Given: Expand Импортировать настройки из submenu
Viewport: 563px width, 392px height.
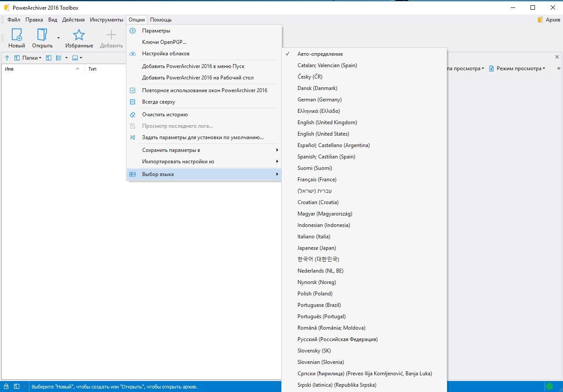Looking at the screenshot, I should tap(204, 162).
